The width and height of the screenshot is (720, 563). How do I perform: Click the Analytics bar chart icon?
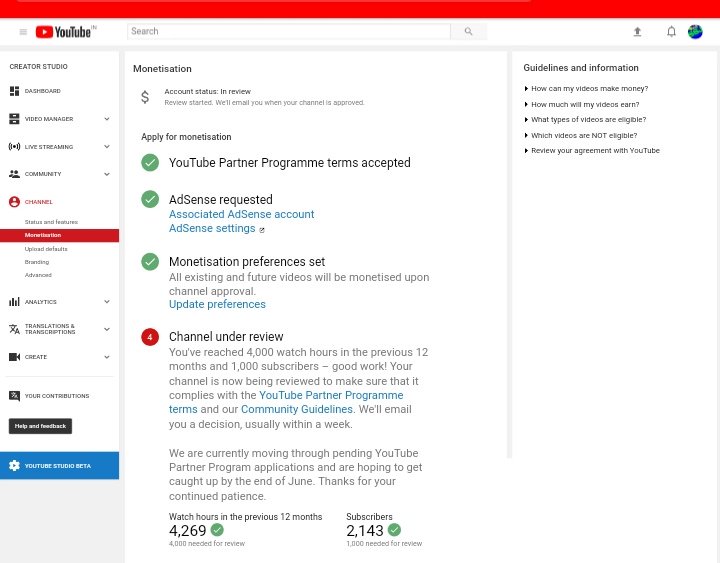pos(14,302)
